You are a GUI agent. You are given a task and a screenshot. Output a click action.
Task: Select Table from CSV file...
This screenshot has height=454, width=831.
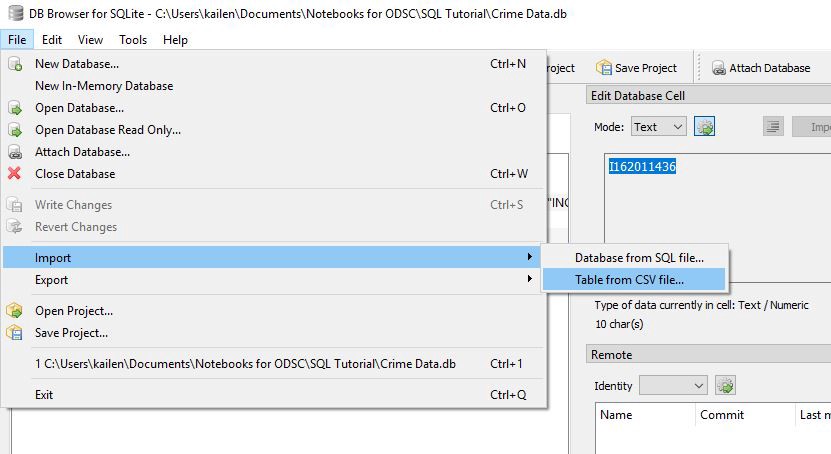click(x=634, y=280)
